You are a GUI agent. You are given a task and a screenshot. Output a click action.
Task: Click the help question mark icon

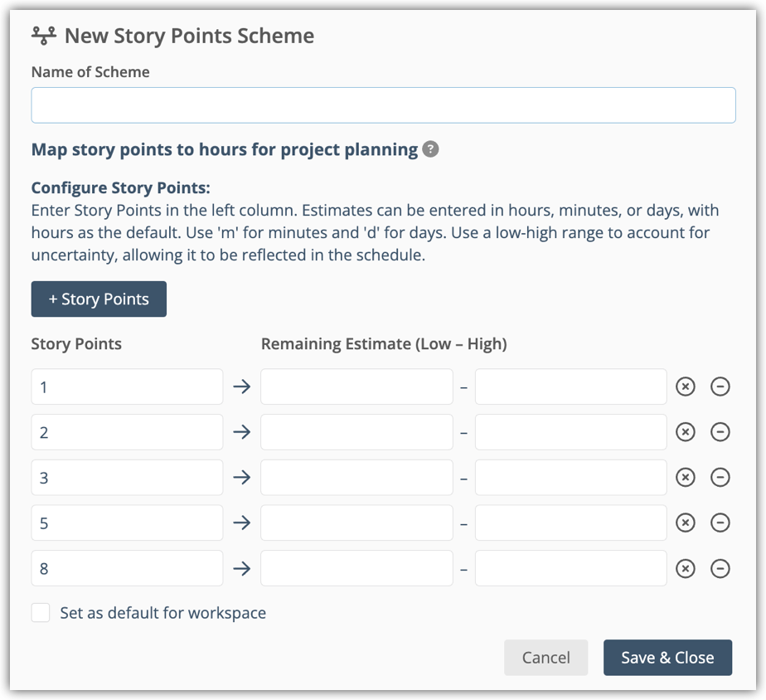pos(430,149)
